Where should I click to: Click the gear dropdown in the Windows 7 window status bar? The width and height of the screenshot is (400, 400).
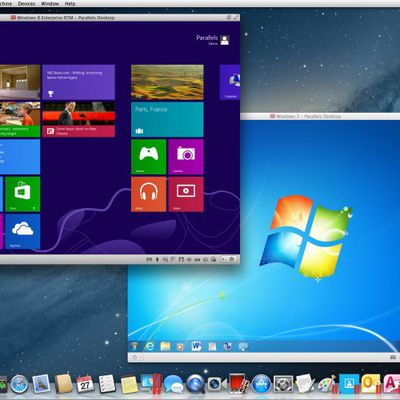(136, 357)
